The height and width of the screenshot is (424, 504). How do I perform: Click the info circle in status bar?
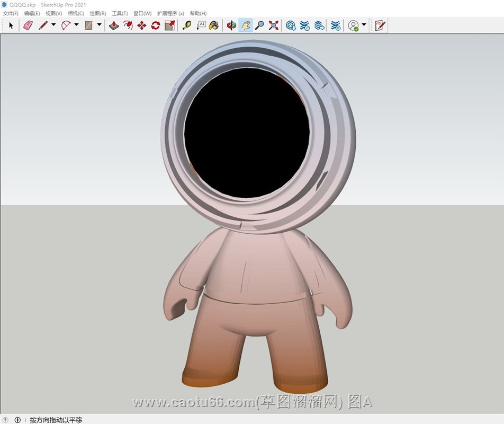coord(17,420)
